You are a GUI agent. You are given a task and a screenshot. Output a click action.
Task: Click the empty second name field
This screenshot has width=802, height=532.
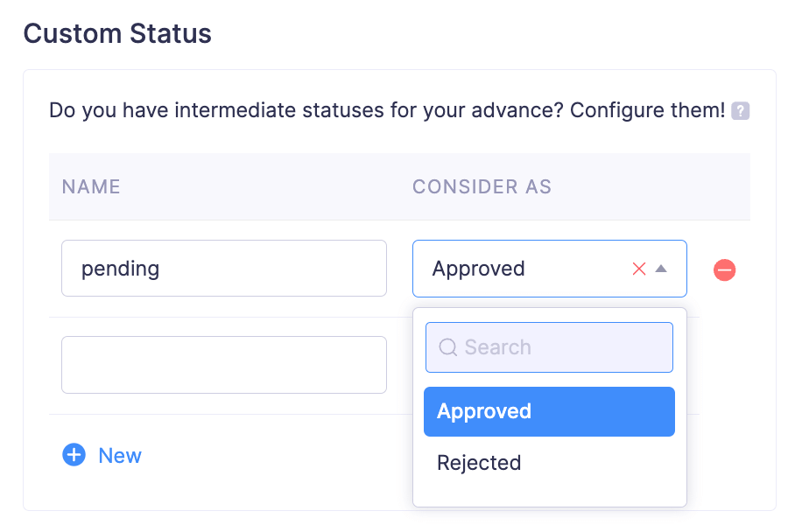pyautogui.click(x=223, y=365)
